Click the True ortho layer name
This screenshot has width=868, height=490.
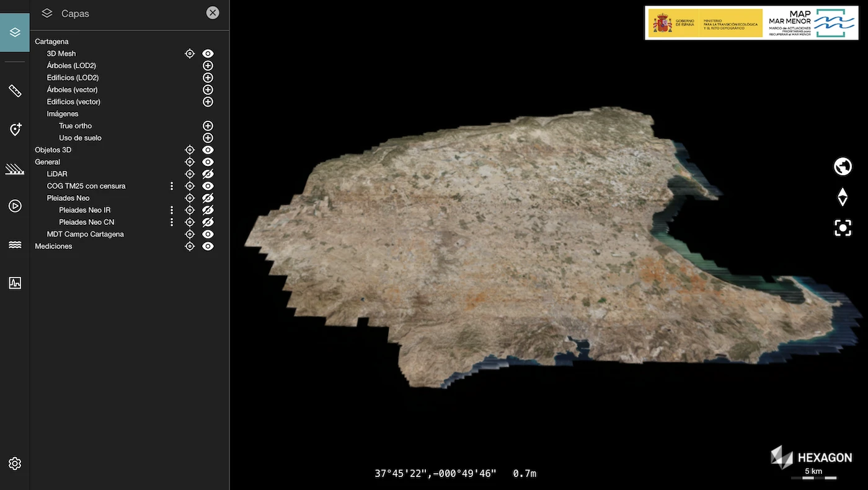click(x=75, y=126)
